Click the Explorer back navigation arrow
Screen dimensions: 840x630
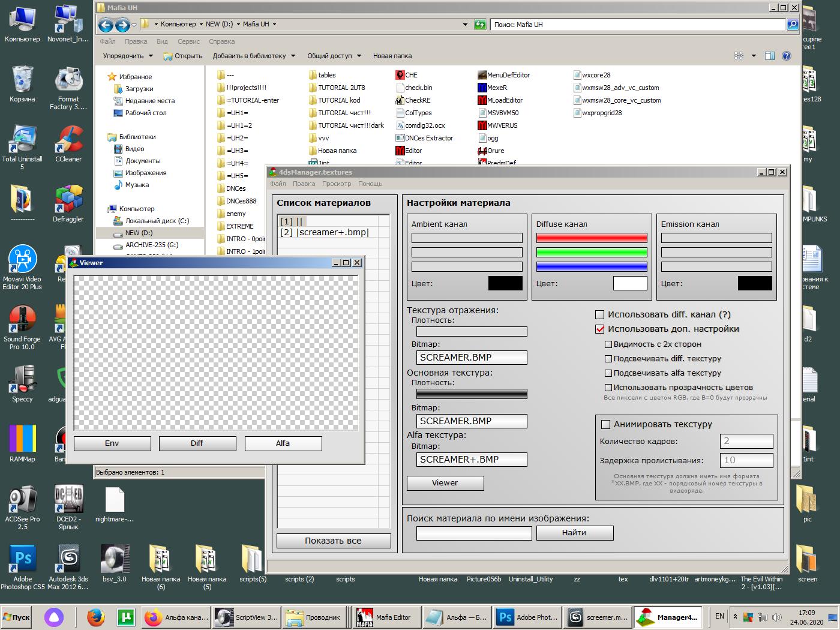(x=106, y=25)
